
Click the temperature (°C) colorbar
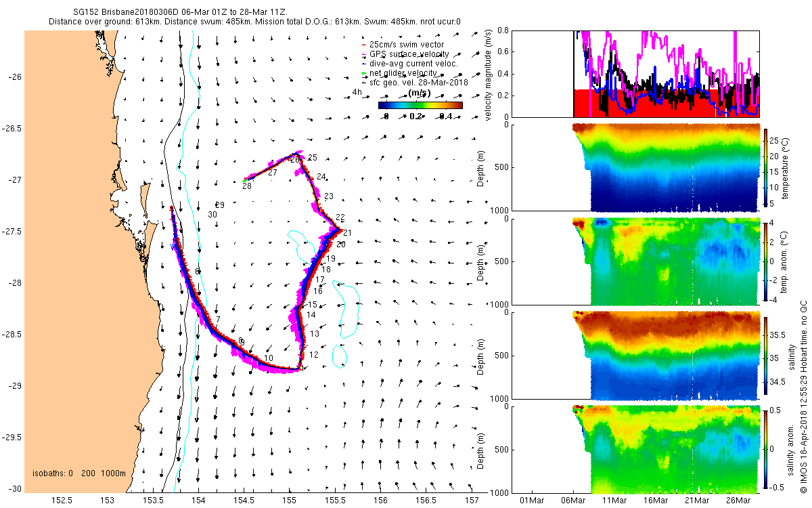pyautogui.click(x=766, y=167)
